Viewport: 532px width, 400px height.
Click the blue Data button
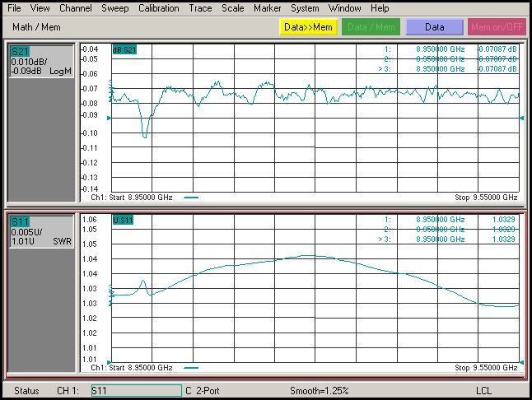coord(434,27)
